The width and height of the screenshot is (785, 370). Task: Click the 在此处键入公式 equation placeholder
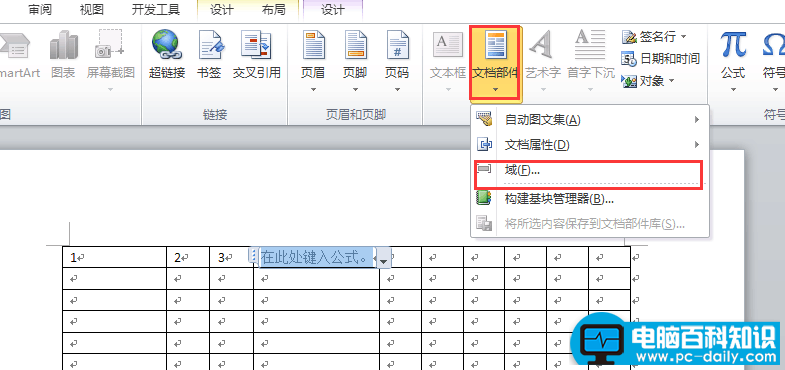(x=317, y=258)
